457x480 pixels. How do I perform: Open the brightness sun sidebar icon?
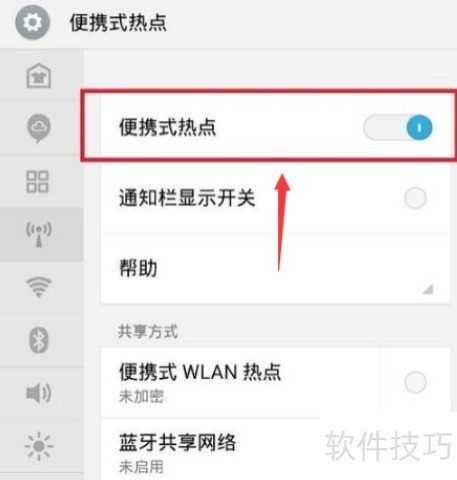point(39,446)
